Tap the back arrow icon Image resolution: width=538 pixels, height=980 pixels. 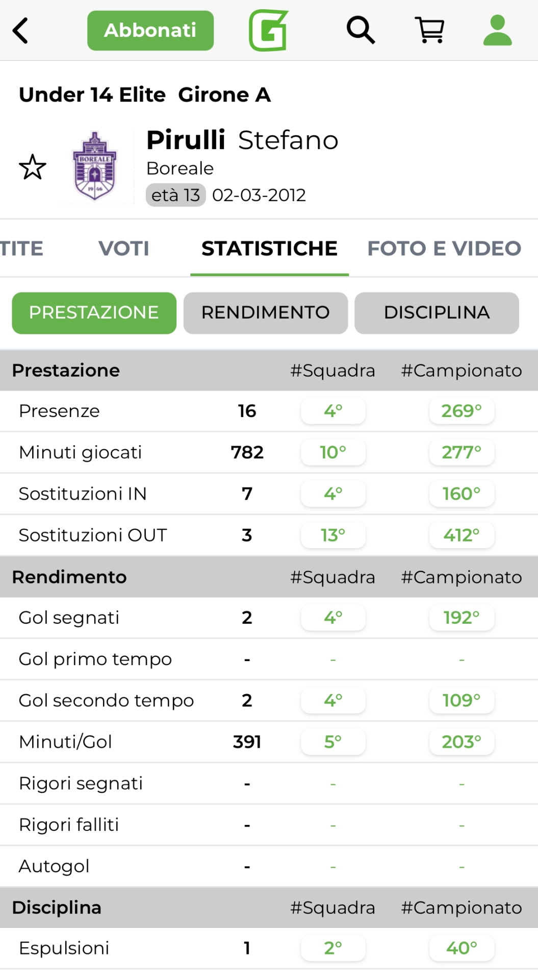20,31
